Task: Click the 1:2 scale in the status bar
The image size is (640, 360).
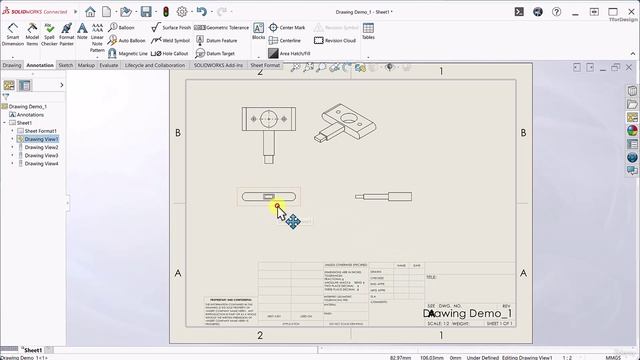Action: (567, 357)
